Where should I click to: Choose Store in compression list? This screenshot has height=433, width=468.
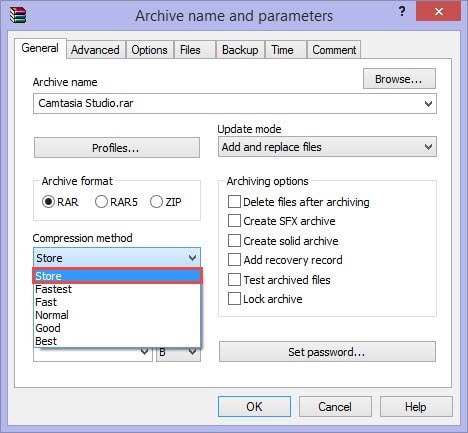tap(117, 276)
